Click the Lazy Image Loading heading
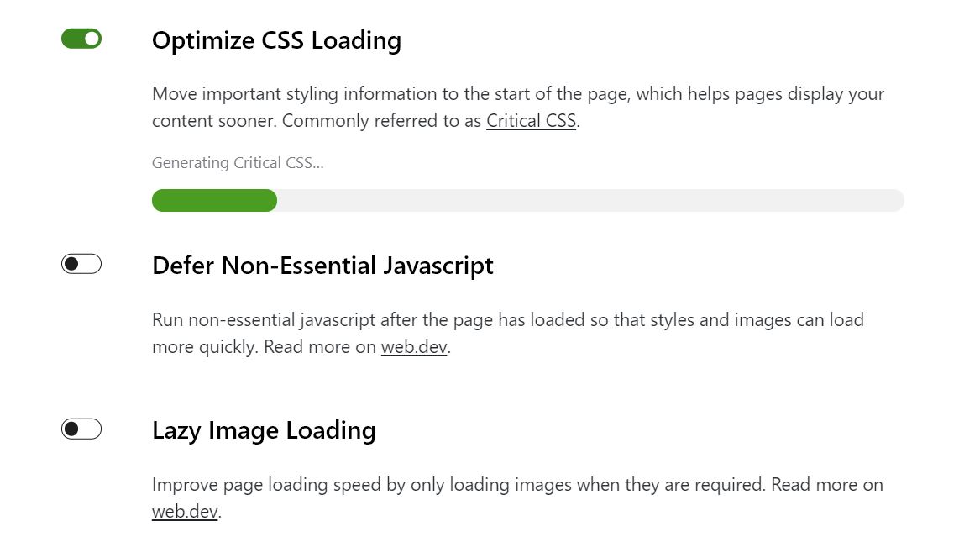This screenshot has height=558, width=980. 264,430
